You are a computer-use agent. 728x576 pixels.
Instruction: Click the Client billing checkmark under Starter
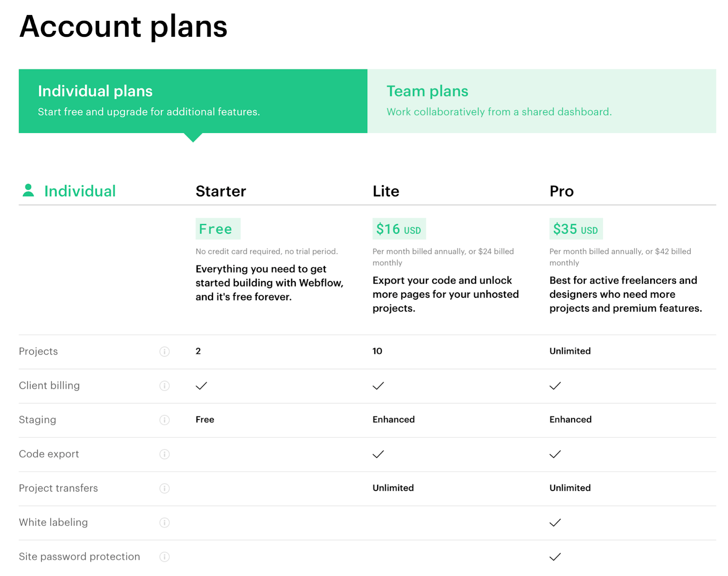click(x=201, y=386)
